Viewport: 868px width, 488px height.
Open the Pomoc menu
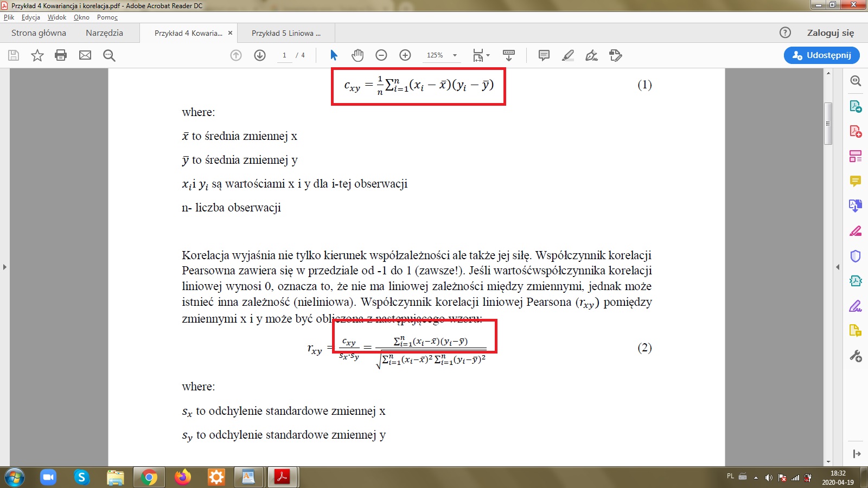[107, 17]
